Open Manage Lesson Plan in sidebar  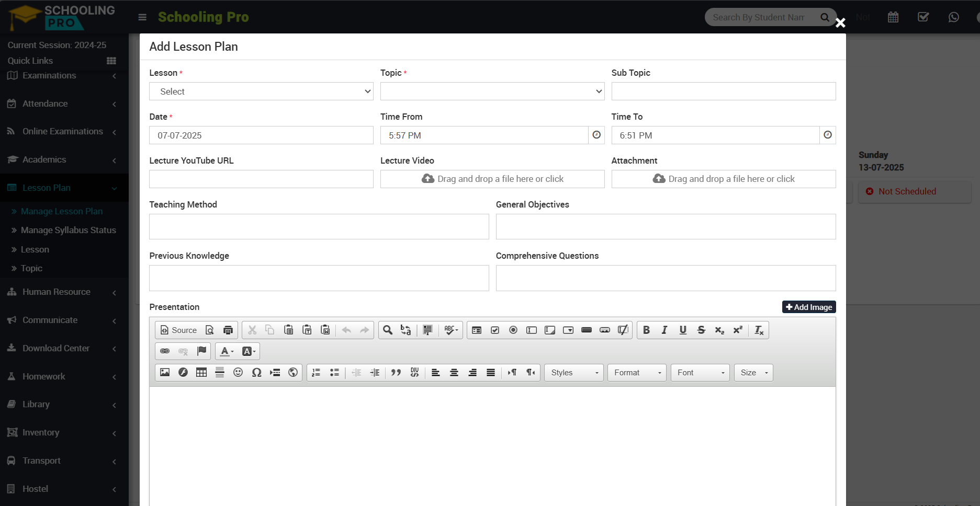pyautogui.click(x=62, y=211)
